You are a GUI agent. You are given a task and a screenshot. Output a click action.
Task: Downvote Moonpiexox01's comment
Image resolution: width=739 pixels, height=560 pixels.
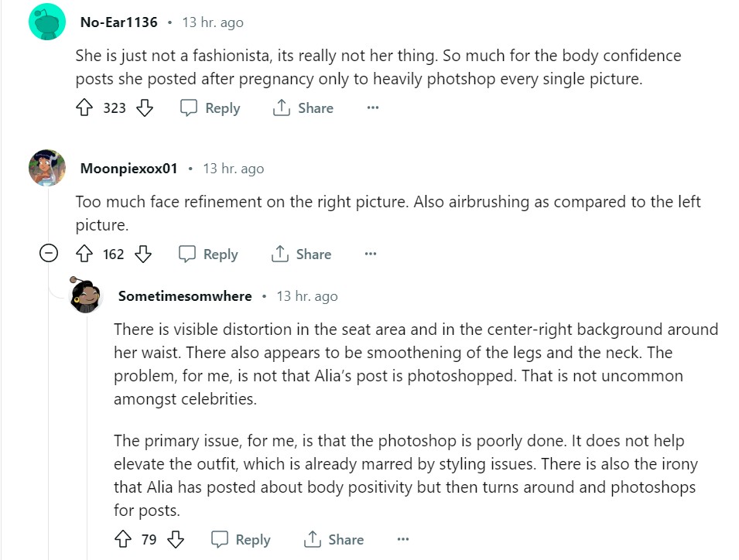143,254
